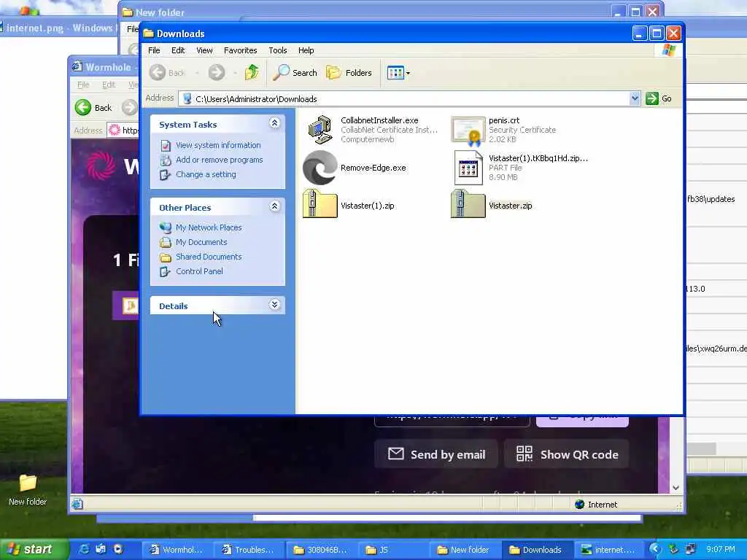Click the Wormhole swirl logo
Screen dimensions: 747x560
point(101,166)
